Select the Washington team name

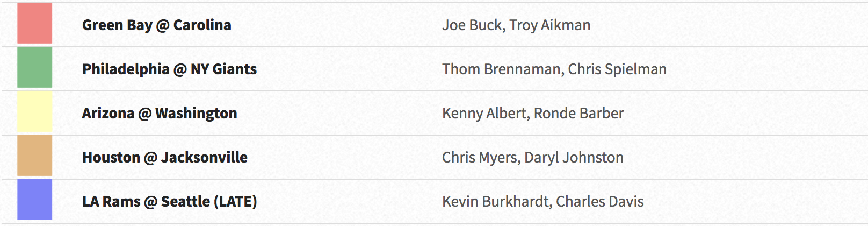196,114
